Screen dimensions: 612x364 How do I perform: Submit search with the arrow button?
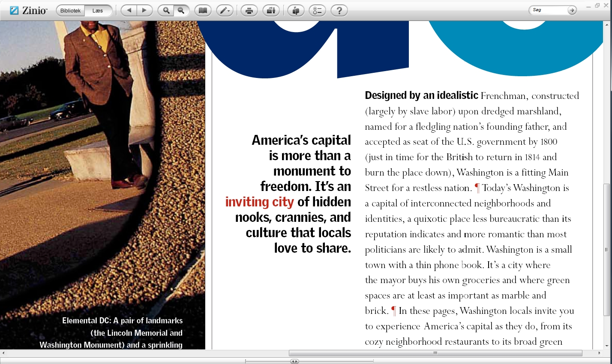572,10
